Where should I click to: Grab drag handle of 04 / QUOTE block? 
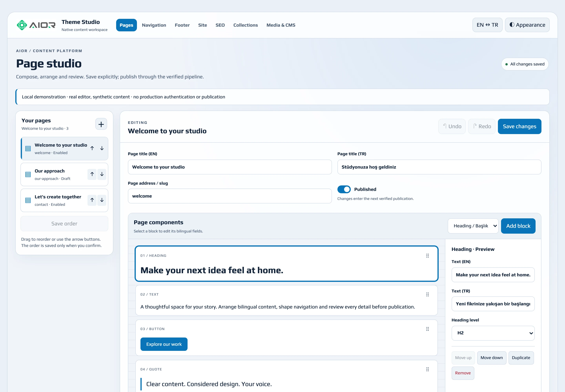click(x=427, y=369)
